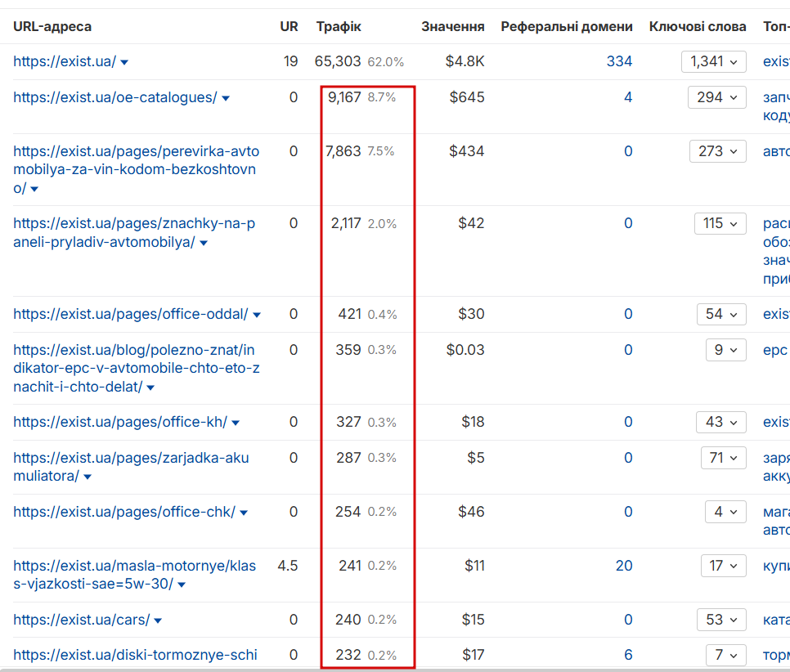Open the exist.ua/oe-catalogues/ URL link
Viewport: 790px width, 672px height.
(115, 97)
